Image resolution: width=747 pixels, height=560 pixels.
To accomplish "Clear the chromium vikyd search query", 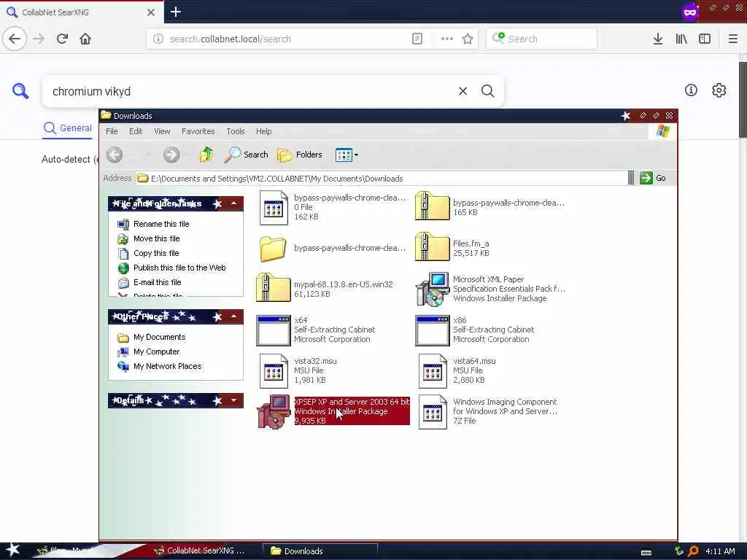I will tap(462, 91).
